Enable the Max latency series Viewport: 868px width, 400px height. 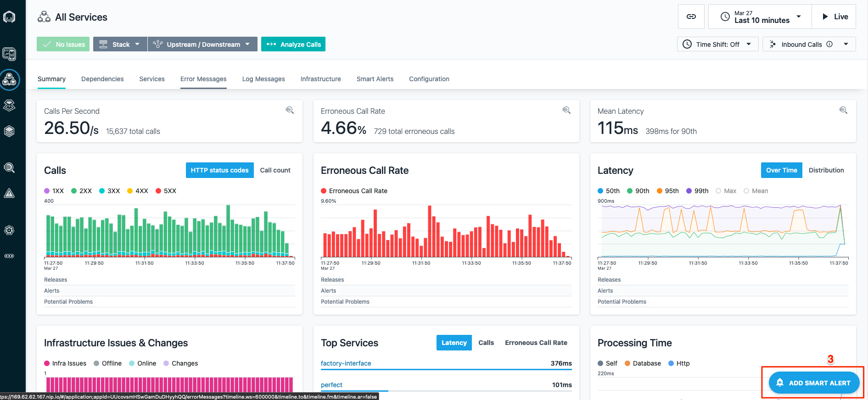click(726, 191)
